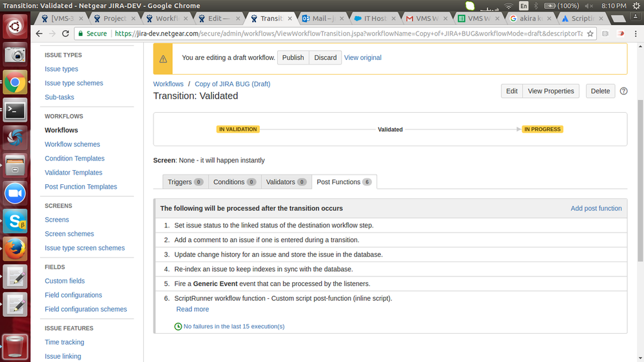The height and width of the screenshot is (362, 644).
Task: Open Zoom app in dock
Action: [x=15, y=193]
